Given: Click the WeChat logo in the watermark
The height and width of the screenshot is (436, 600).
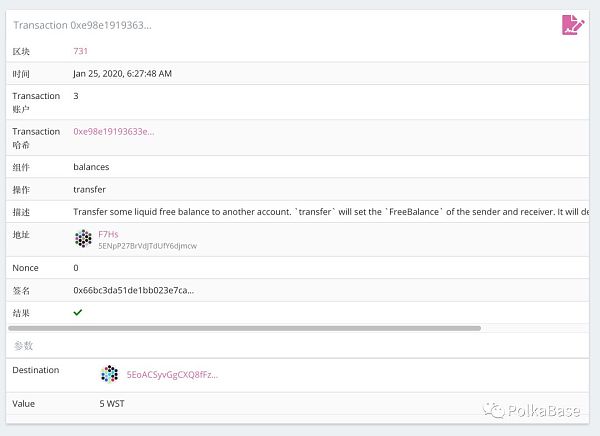Looking at the screenshot, I should tap(494, 409).
